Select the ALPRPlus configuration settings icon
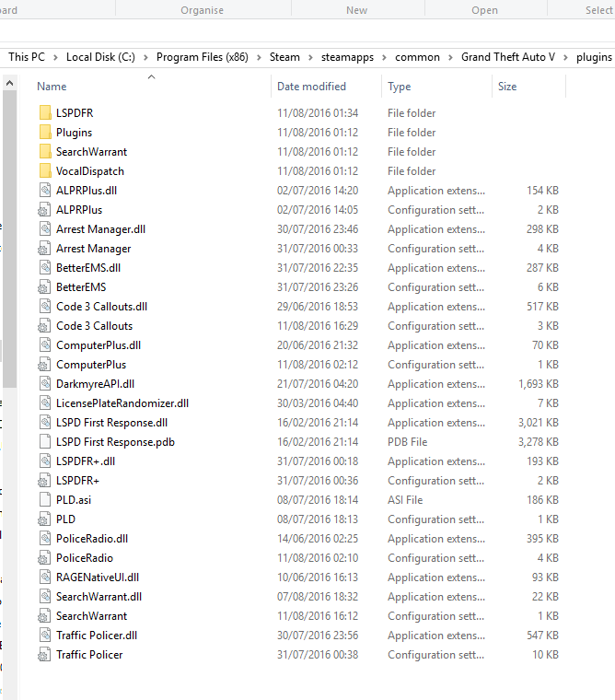This screenshot has height=700, width=615. [44, 210]
